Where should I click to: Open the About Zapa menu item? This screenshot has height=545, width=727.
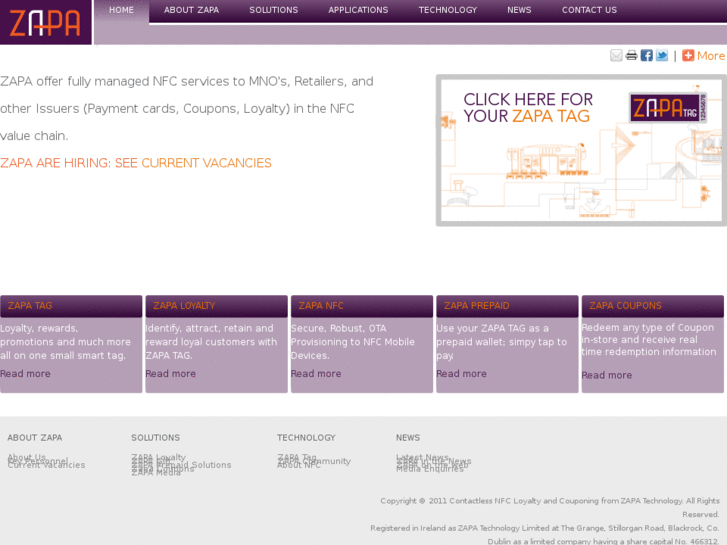tap(191, 10)
